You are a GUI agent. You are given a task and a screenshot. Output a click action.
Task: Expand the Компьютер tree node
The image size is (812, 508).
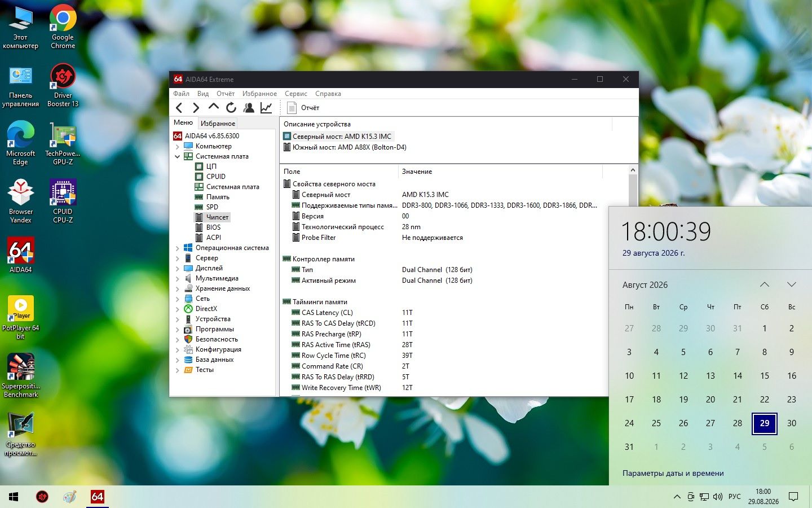pos(178,146)
